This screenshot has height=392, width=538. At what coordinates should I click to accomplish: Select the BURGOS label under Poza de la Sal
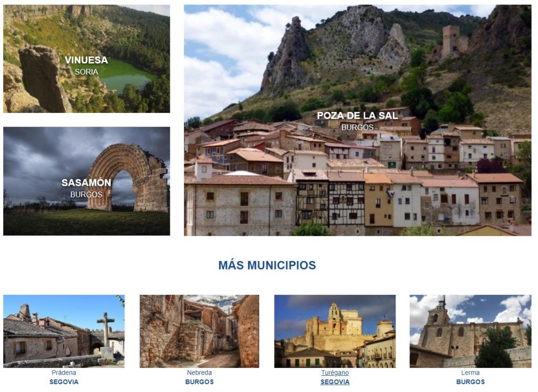point(357,128)
